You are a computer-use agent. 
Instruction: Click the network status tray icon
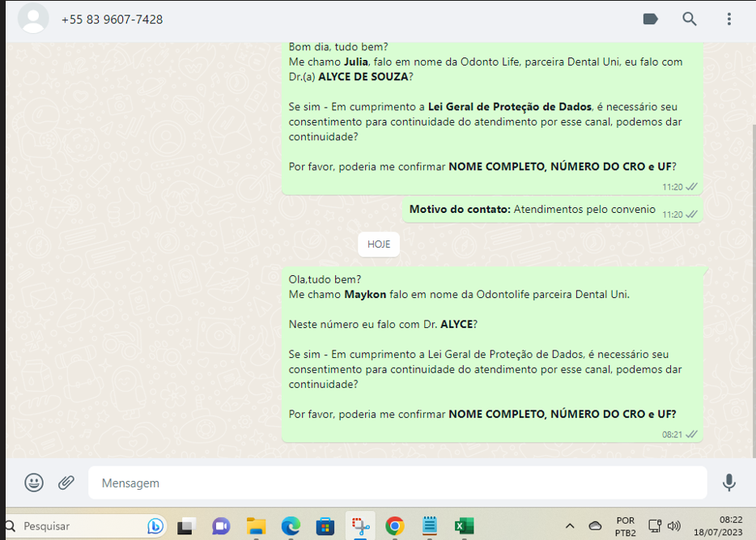tap(655, 526)
